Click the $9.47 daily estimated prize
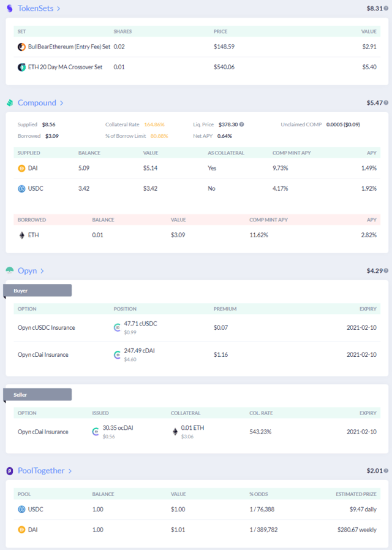The height and width of the screenshot is (550, 392). coord(363,510)
